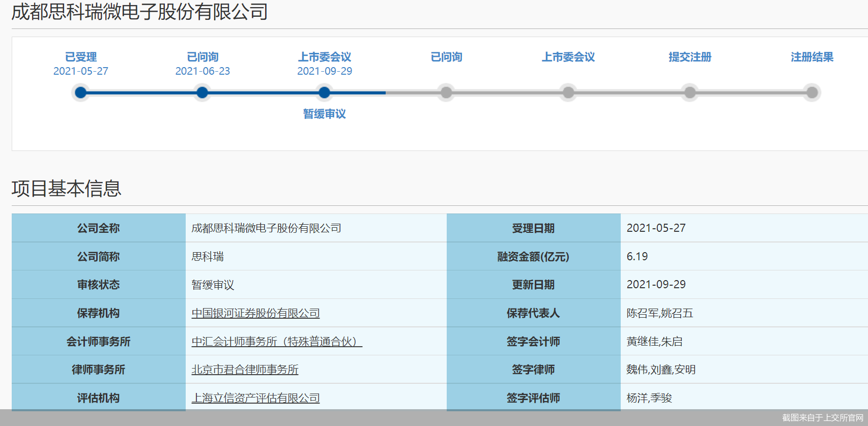Click the 已受理 timeline node dot
This screenshot has width=868, height=426.
pyautogui.click(x=80, y=93)
